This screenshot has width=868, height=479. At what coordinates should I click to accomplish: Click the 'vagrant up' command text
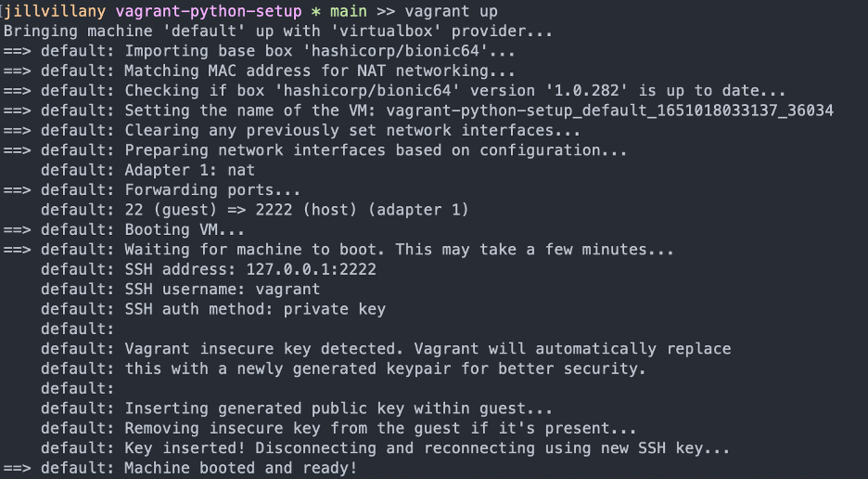(x=451, y=11)
